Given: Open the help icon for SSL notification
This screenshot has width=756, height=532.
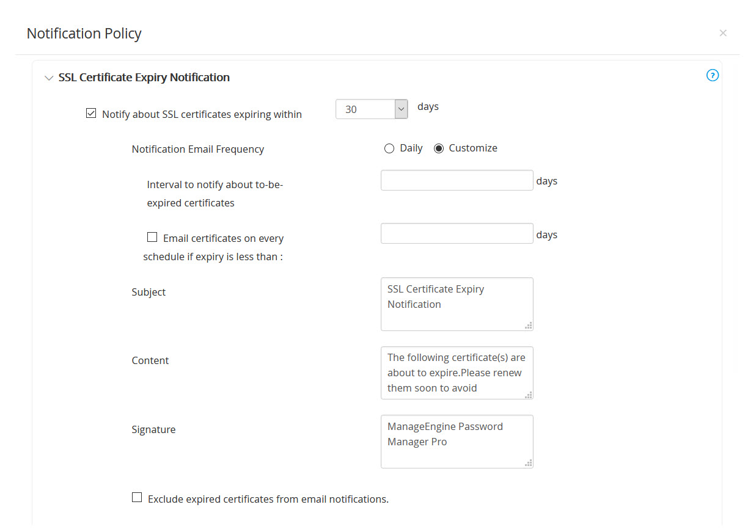Looking at the screenshot, I should 712,76.
